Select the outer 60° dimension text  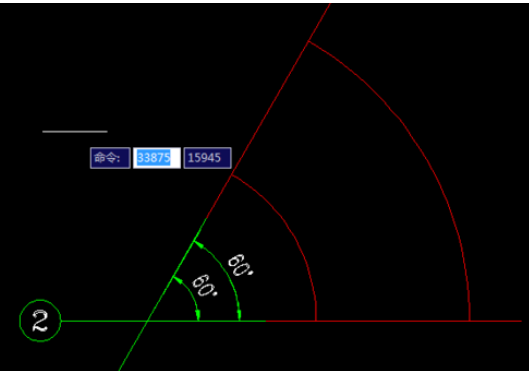pos(241,265)
